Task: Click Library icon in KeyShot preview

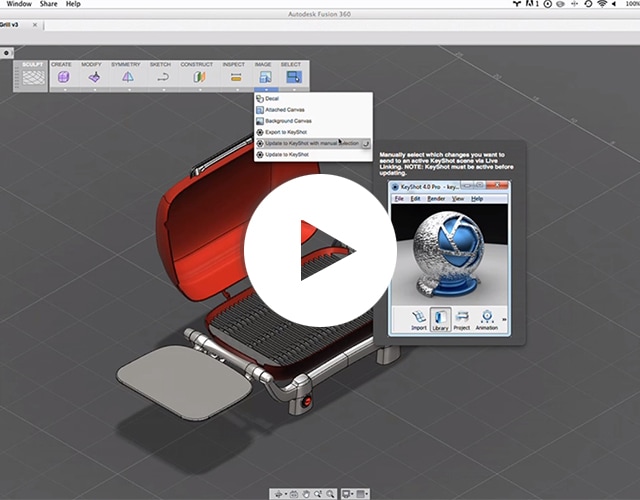Action: (x=440, y=320)
